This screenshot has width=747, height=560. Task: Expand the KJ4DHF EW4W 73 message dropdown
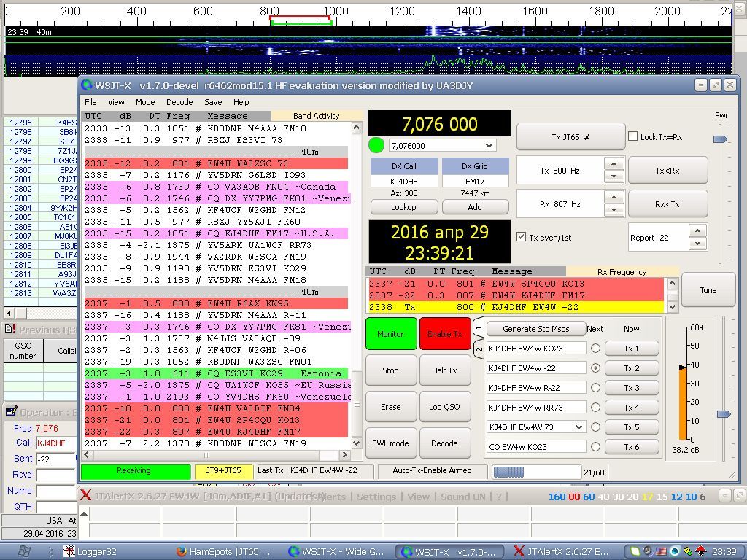(x=578, y=427)
